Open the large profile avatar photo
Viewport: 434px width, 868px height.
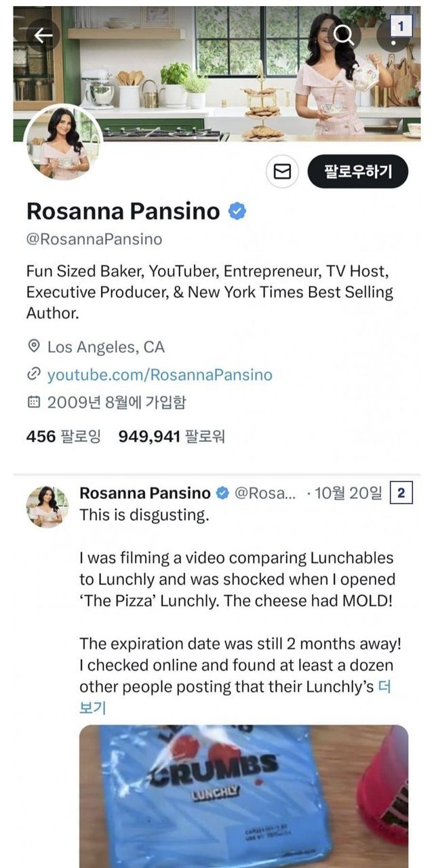pos(63,144)
